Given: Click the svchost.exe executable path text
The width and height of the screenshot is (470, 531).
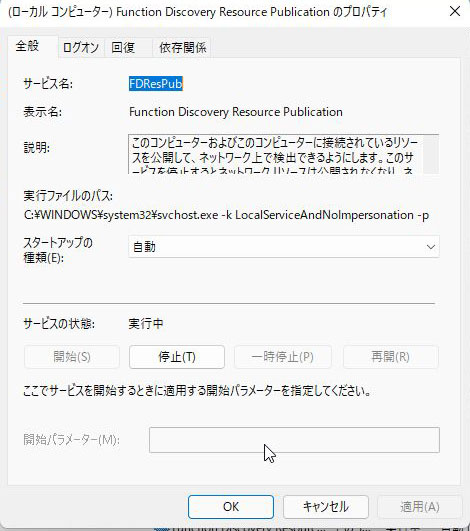Looking at the screenshot, I should (x=226, y=215).
